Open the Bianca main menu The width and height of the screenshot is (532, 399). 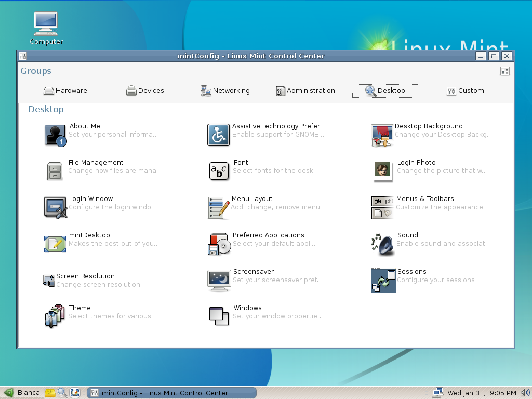22,393
